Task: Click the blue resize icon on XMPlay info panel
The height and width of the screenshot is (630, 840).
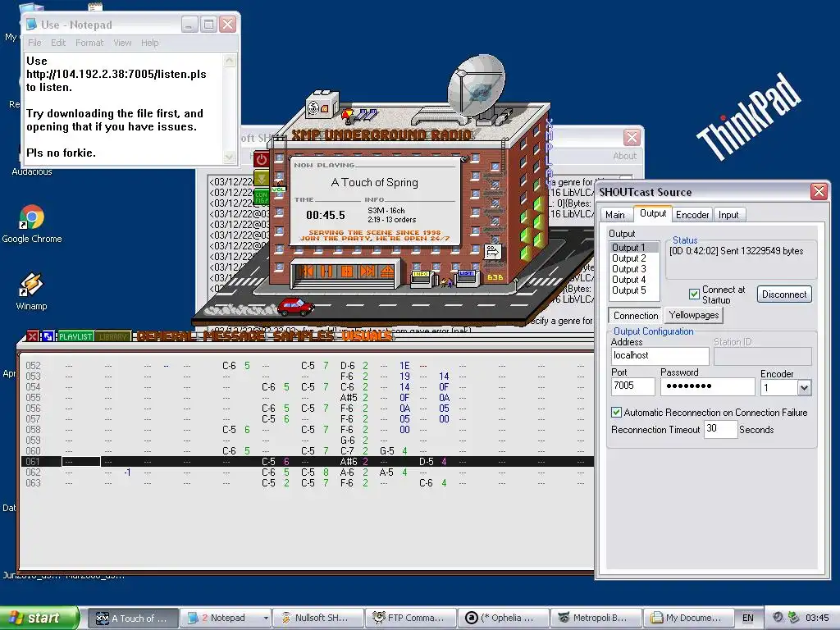Action: (48, 336)
